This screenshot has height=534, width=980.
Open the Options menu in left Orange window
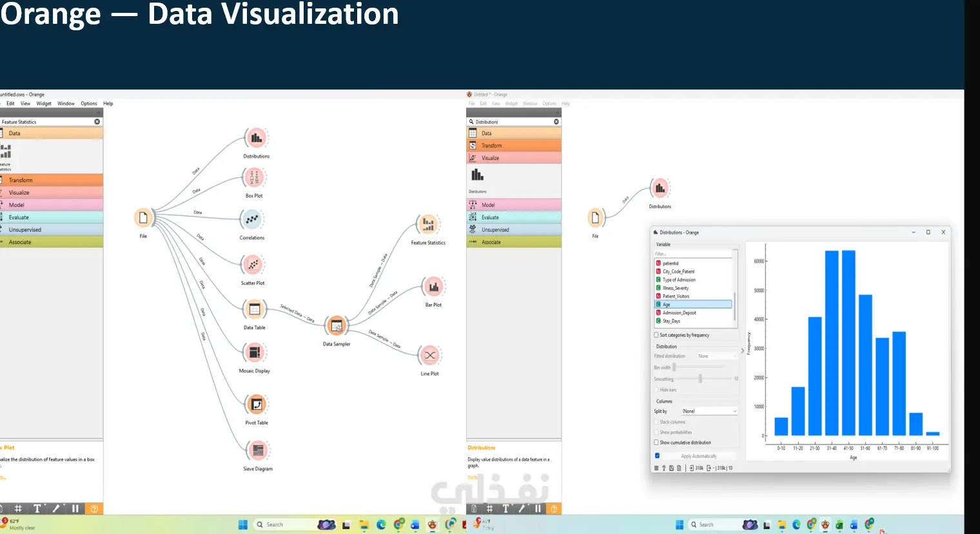point(89,104)
